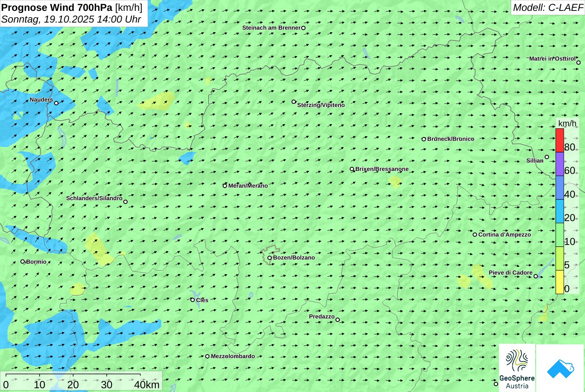Click the 'Brixen/Bressanone' label text
Image resolution: width=585 pixels, height=392 pixels.
click(x=382, y=169)
